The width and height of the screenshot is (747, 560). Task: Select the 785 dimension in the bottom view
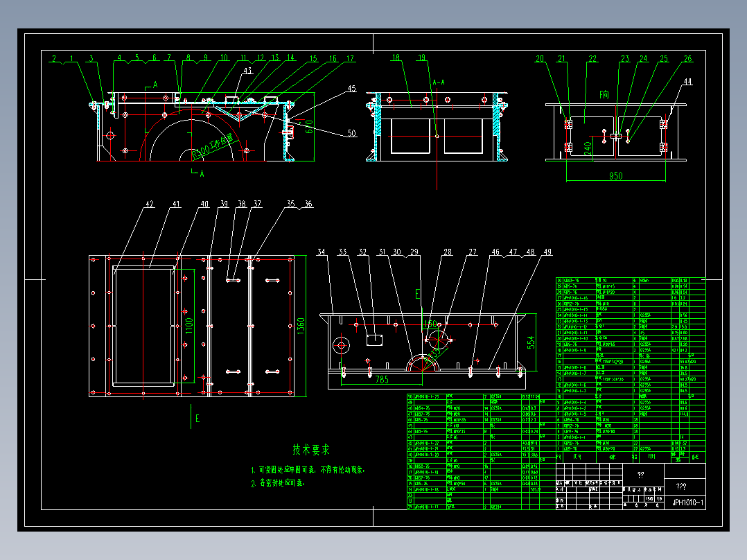coord(382,379)
